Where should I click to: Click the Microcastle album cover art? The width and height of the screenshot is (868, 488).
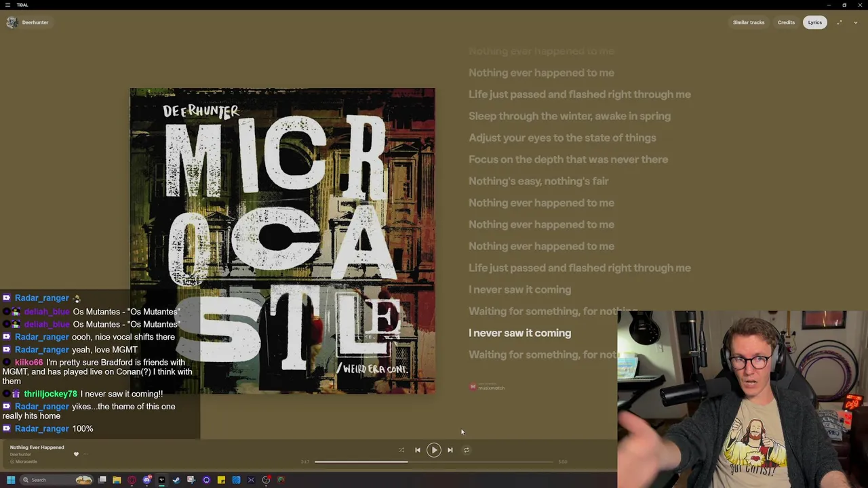tap(282, 241)
